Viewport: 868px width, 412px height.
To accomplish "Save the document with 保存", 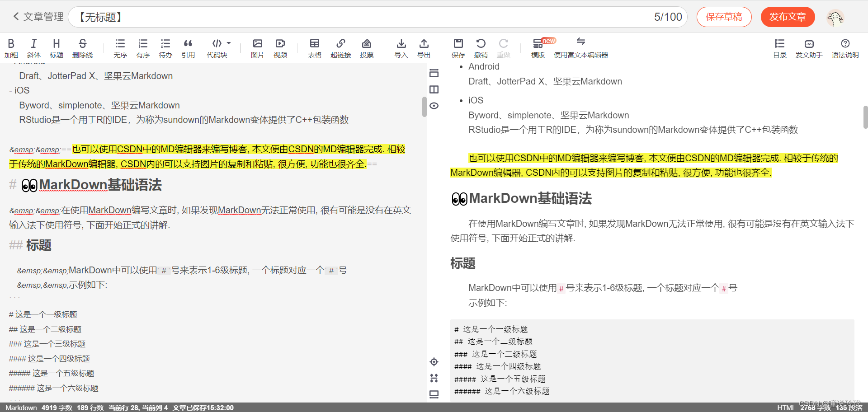I will tap(458, 48).
